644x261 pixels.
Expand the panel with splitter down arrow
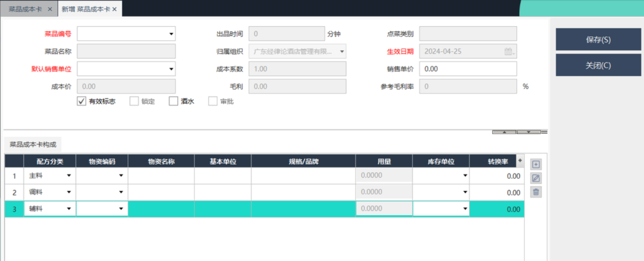pyautogui.click(x=528, y=132)
